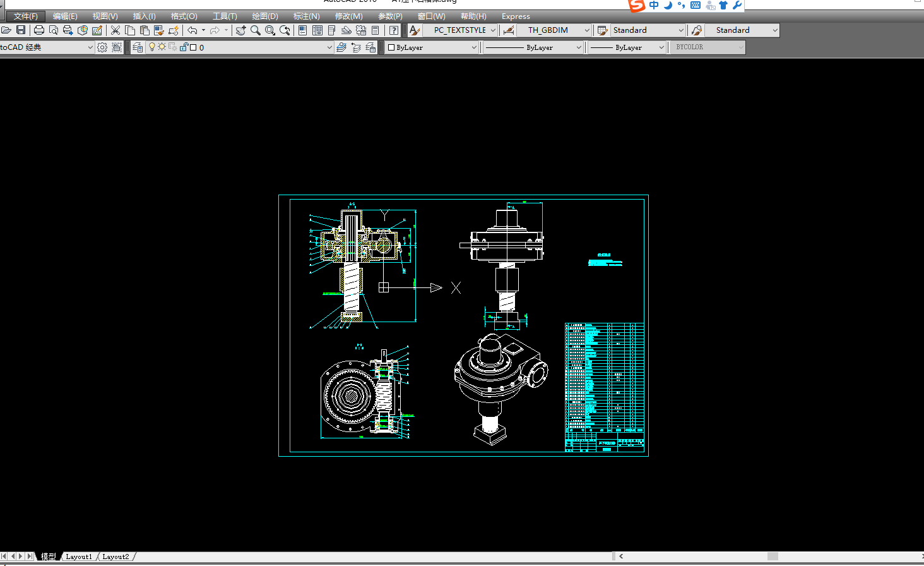Open the Multileader Style manager icon
924x566 pixels.
[697, 30]
